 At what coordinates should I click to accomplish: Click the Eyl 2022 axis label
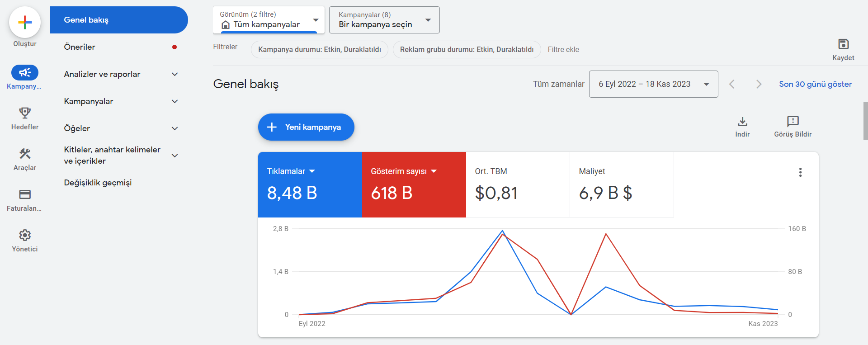[312, 324]
